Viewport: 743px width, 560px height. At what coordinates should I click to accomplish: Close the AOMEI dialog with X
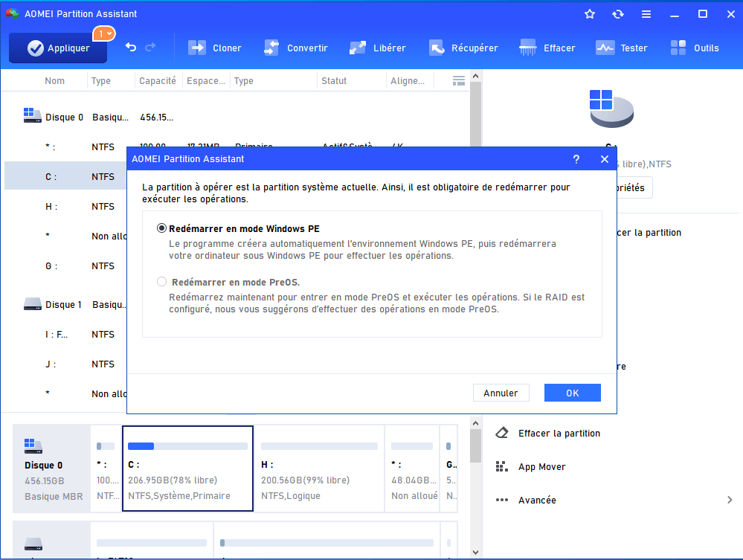(x=604, y=159)
